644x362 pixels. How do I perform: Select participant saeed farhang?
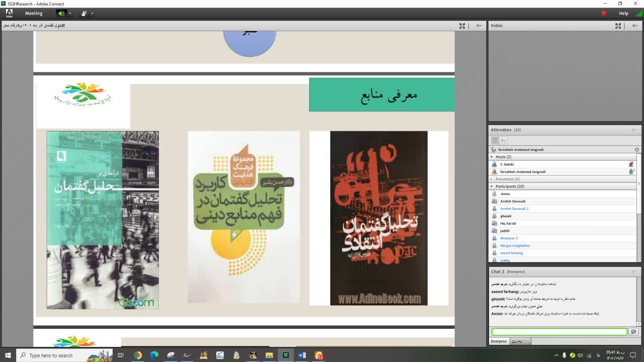tap(562, 253)
